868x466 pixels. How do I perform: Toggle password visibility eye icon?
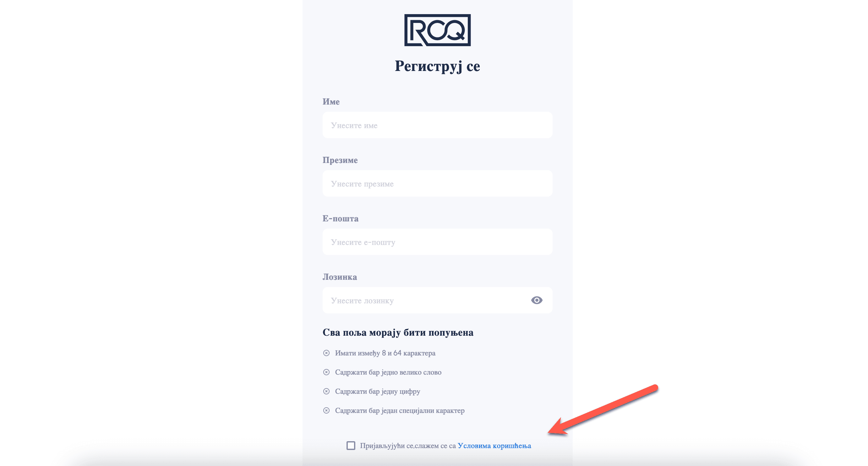(537, 300)
